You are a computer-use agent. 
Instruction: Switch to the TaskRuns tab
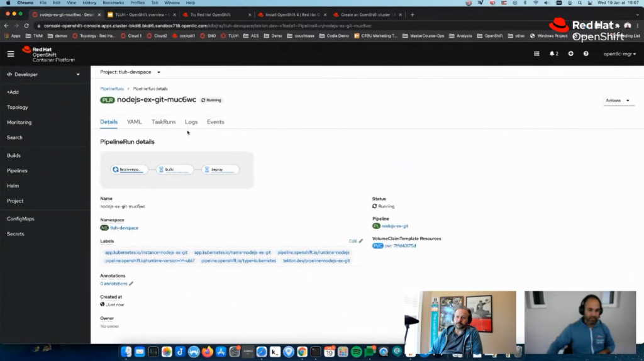tap(164, 122)
